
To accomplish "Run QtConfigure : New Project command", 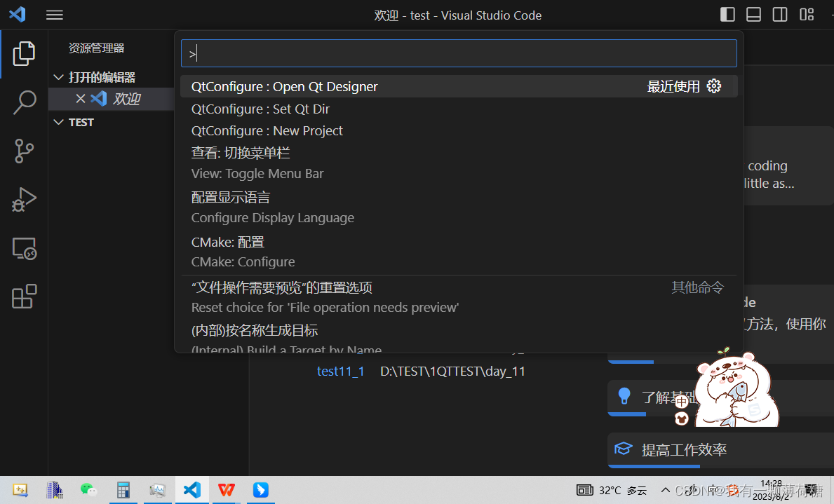I will click(x=459, y=131).
